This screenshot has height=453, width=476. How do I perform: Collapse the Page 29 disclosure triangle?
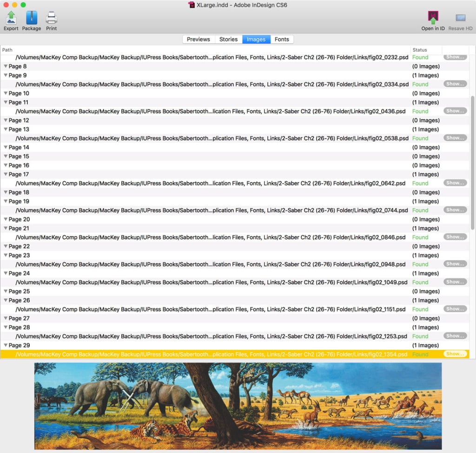pyautogui.click(x=6, y=345)
